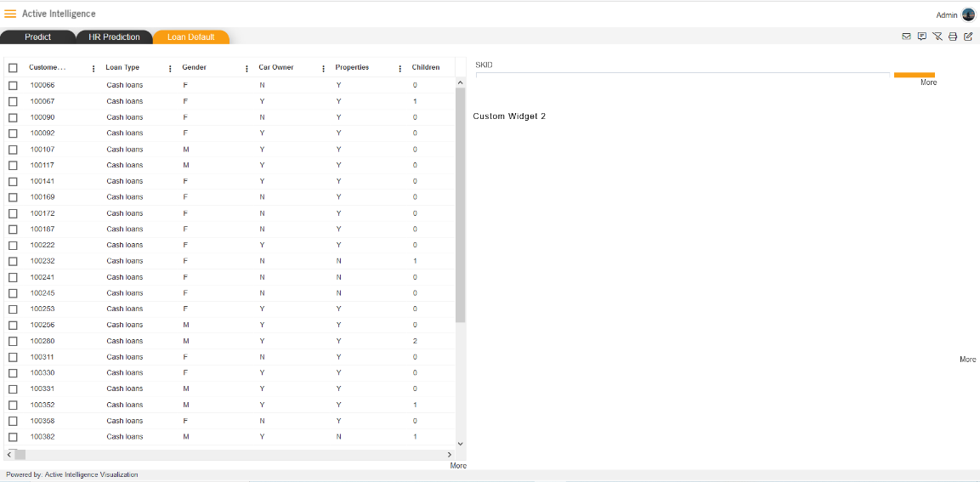This screenshot has height=482, width=980.
Task: Sort by the Properties column header
Action: 352,67
